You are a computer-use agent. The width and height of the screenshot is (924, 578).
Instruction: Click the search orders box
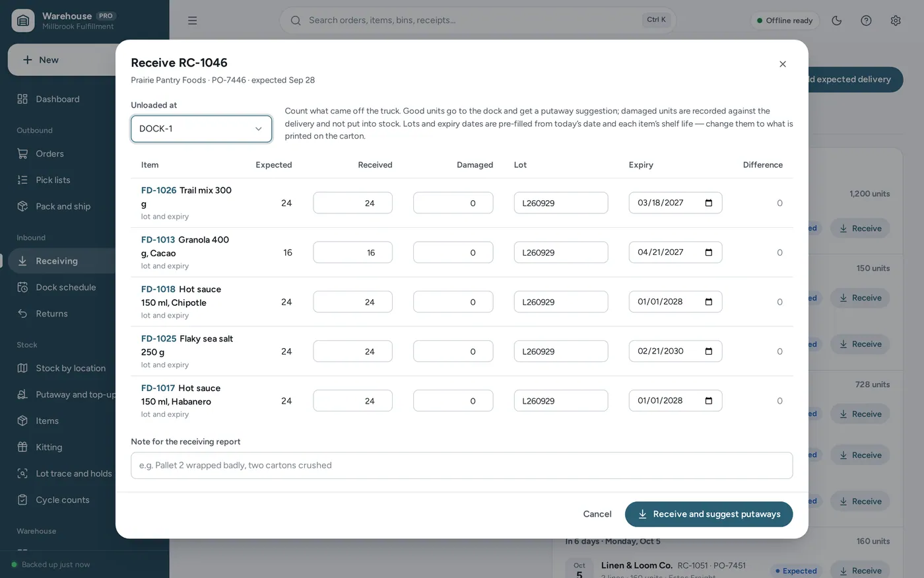478,20
